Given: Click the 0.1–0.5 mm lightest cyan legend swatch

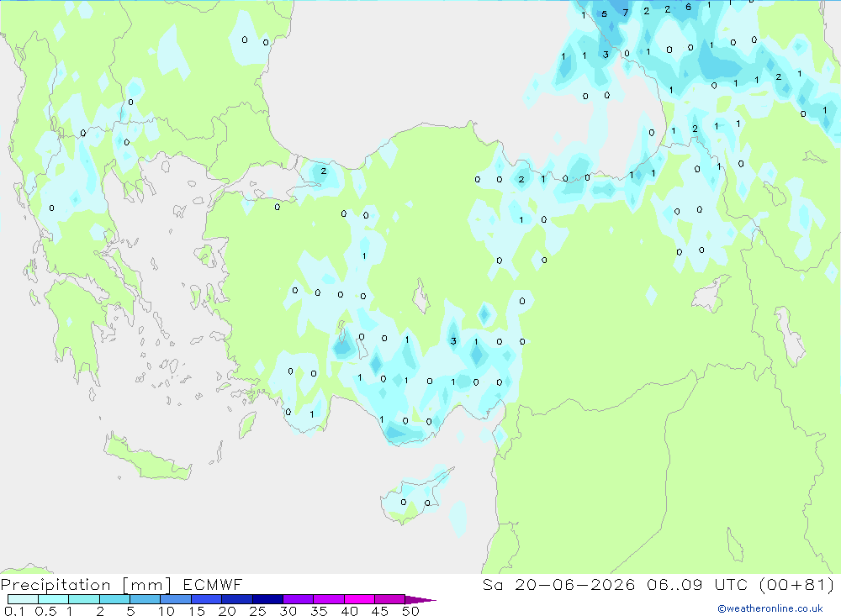Looking at the screenshot, I should pyautogui.click(x=23, y=599).
